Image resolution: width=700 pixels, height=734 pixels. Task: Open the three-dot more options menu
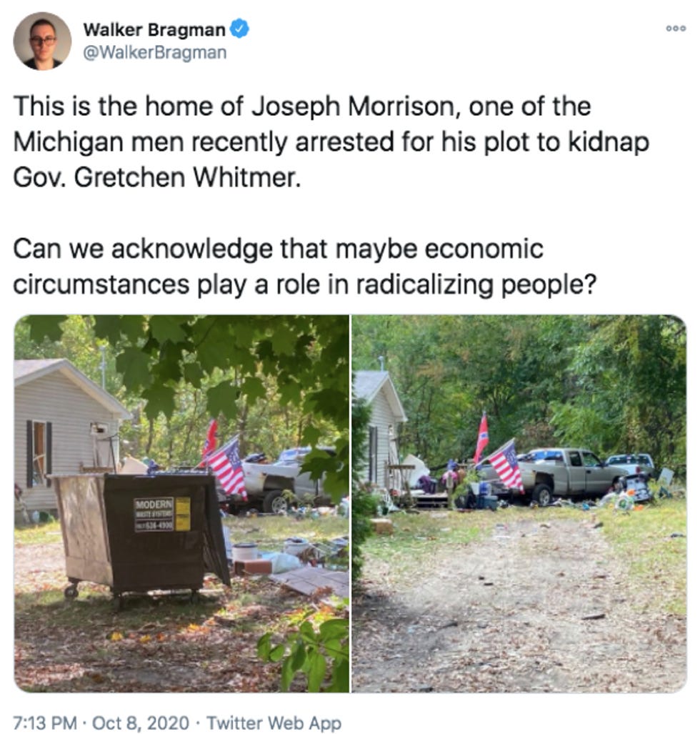(x=676, y=29)
